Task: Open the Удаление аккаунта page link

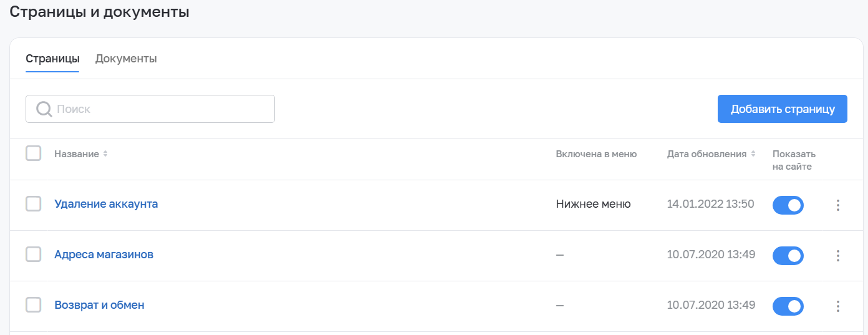Action: 106,204
